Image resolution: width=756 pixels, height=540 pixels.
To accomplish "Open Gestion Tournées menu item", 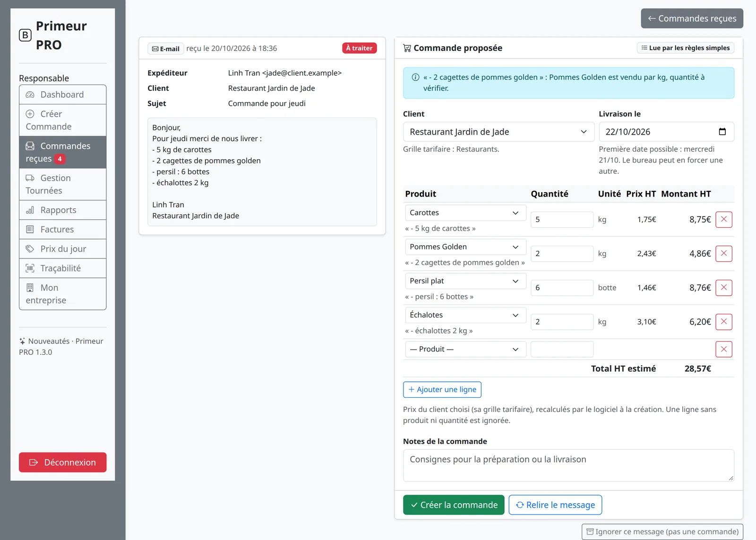I will [63, 184].
